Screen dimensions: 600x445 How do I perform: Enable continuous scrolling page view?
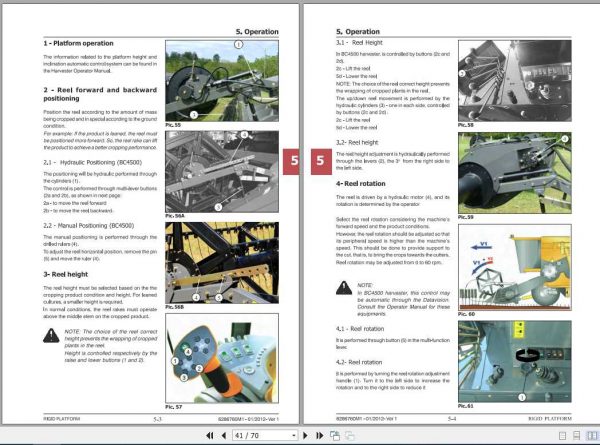[577, 436]
